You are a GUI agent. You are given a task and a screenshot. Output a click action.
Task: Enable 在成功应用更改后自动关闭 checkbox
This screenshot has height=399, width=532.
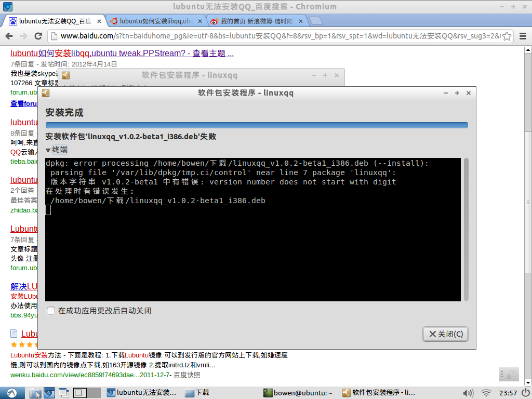(51, 311)
